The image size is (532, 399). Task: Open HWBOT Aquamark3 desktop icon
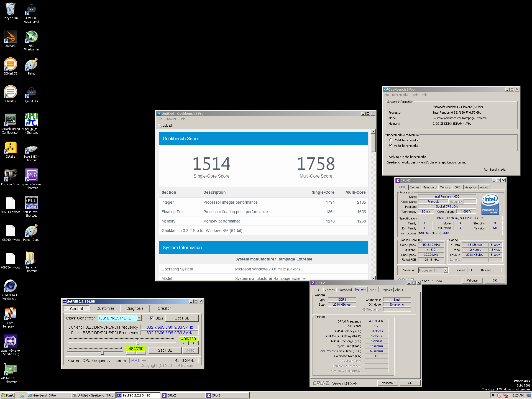(31, 13)
